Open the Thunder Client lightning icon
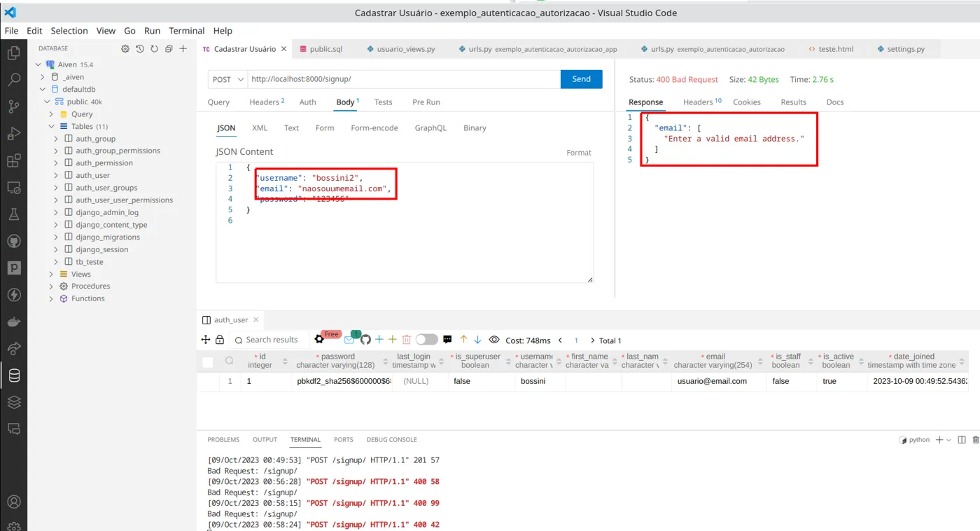 tap(13, 295)
